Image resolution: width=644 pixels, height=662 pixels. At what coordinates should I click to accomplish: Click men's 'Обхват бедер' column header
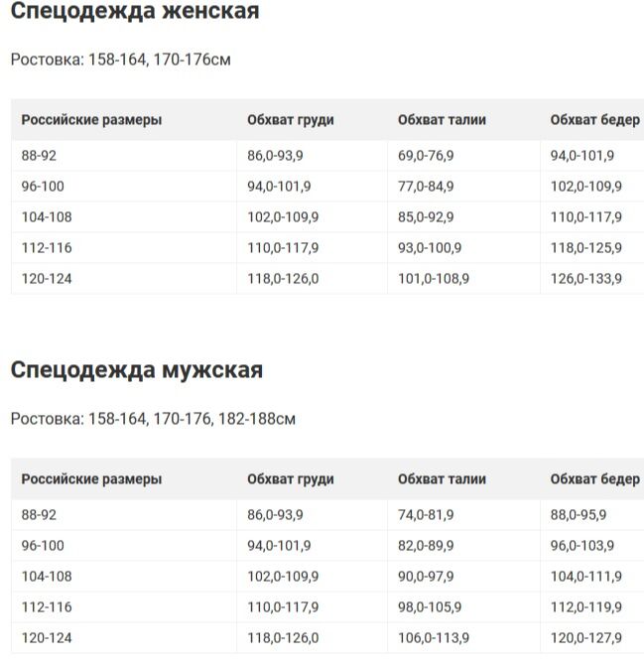(x=595, y=479)
